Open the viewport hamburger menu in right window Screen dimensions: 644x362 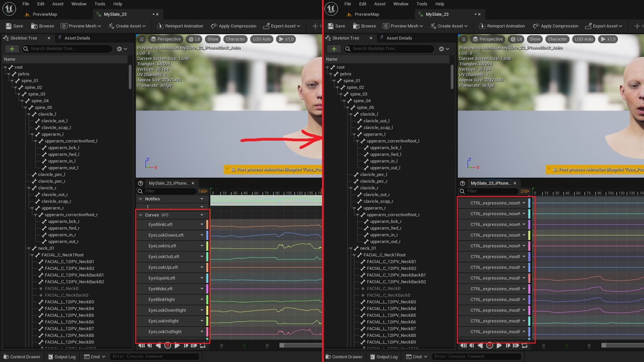pos(464,39)
